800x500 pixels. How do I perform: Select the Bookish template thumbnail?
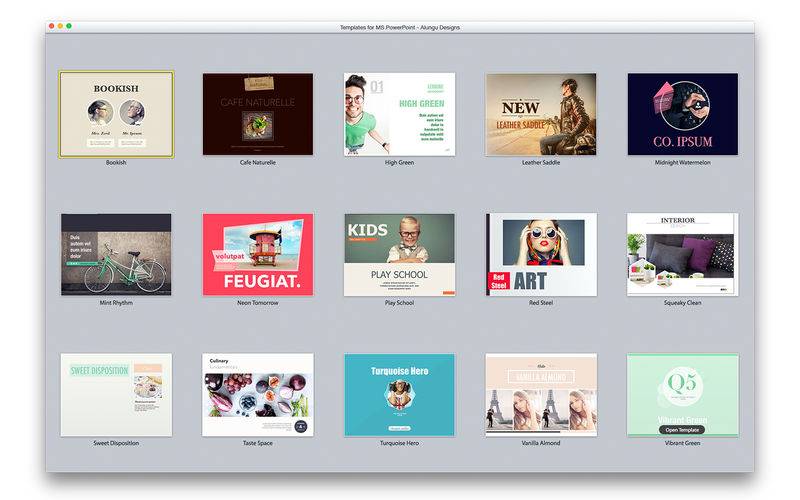pos(116,114)
